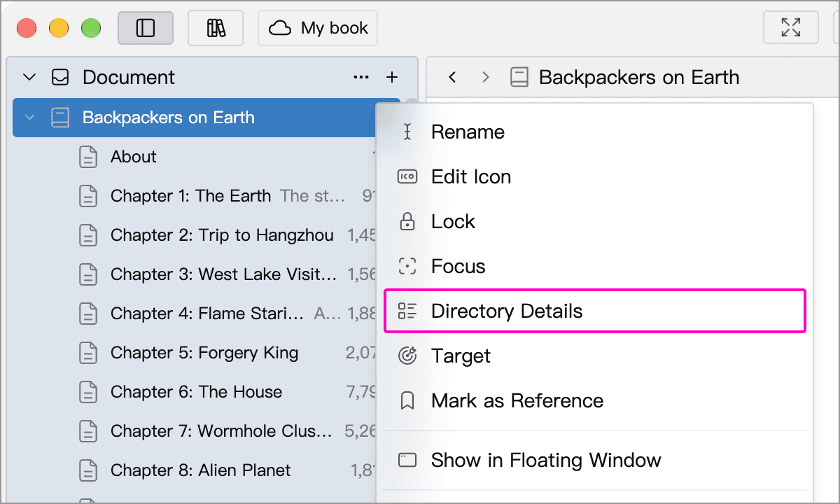The image size is (840, 504).
Task: Open Chapter 5: Forgery King
Action: [x=204, y=353]
